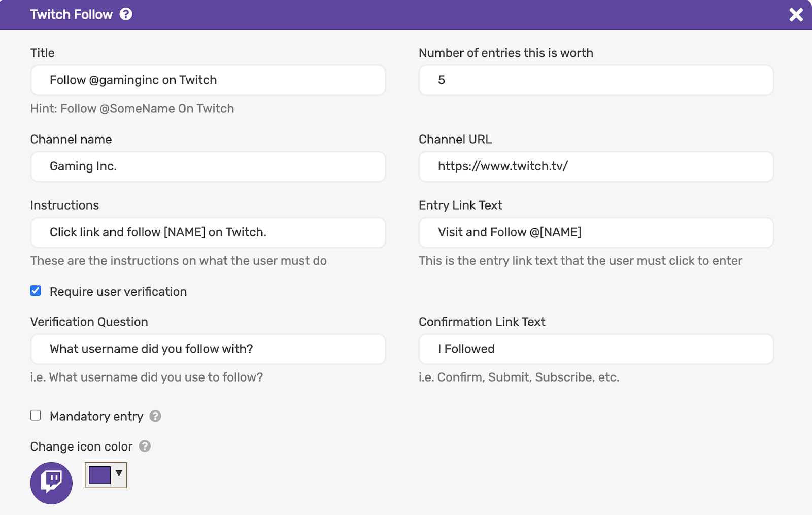
Task: Close the Twitch Follow dialog
Action: pyautogui.click(x=796, y=15)
